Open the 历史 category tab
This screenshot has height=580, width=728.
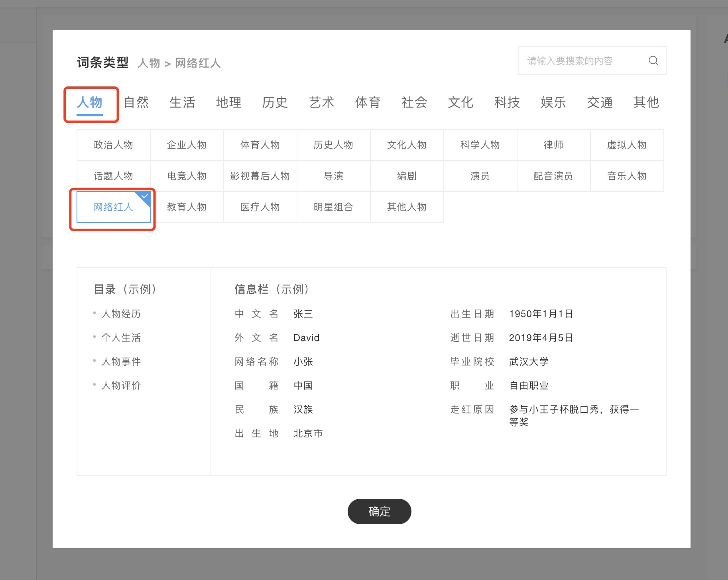[275, 103]
